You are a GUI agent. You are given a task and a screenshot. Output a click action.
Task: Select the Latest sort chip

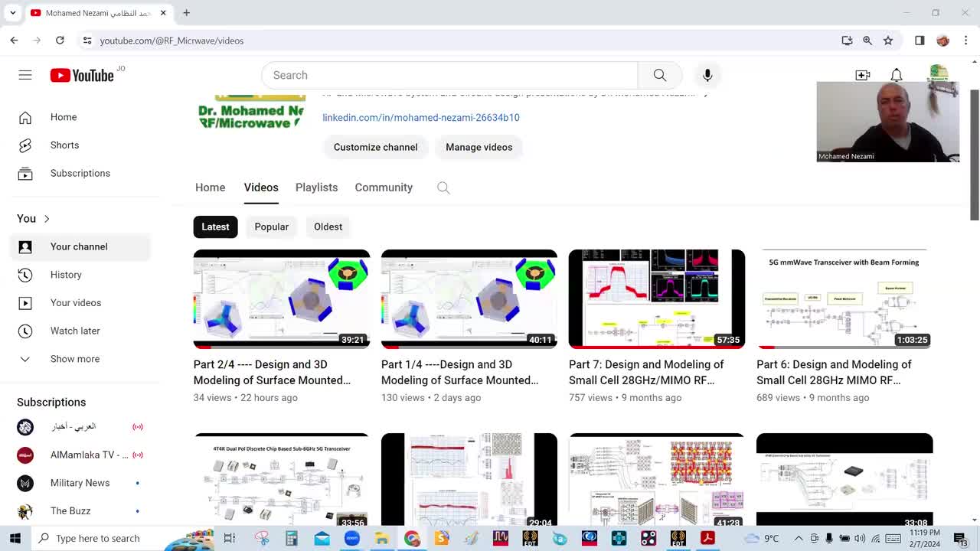coord(215,227)
